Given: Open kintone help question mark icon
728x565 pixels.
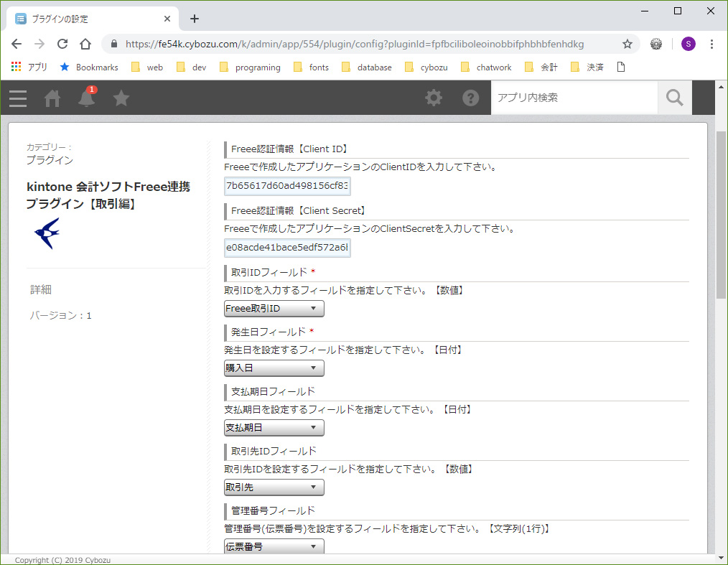Looking at the screenshot, I should click(470, 98).
